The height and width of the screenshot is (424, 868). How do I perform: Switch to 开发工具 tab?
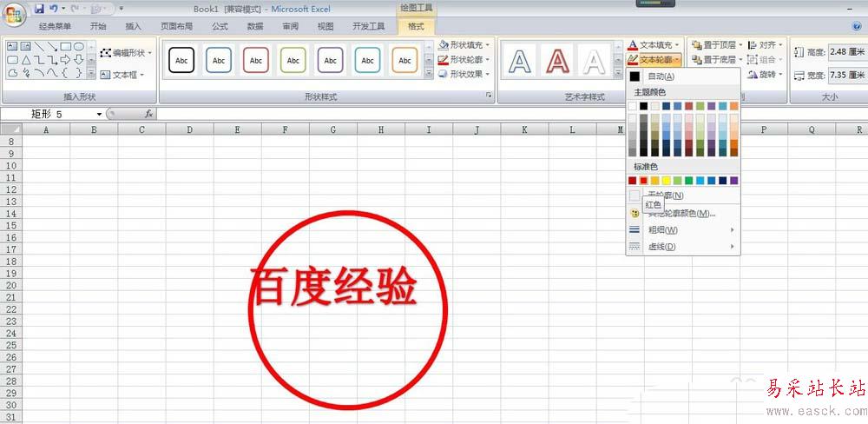pyautogui.click(x=369, y=26)
